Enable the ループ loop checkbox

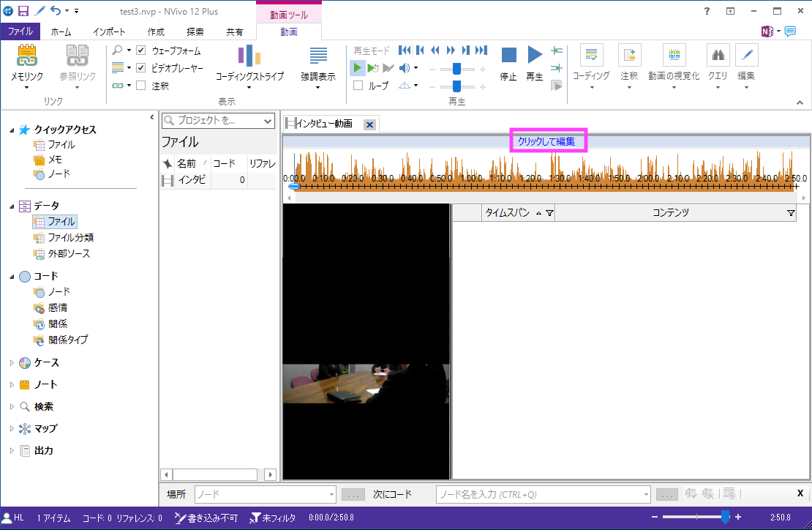[x=358, y=86]
